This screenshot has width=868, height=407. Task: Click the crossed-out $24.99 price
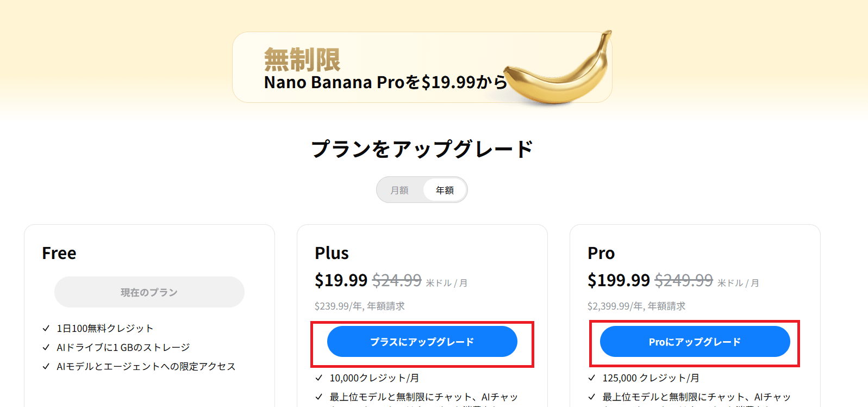pyautogui.click(x=397, y=280)
